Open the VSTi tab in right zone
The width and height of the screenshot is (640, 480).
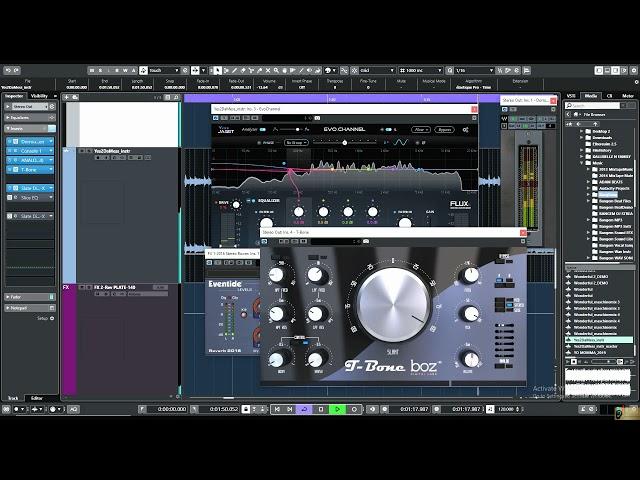coord(571,96)
